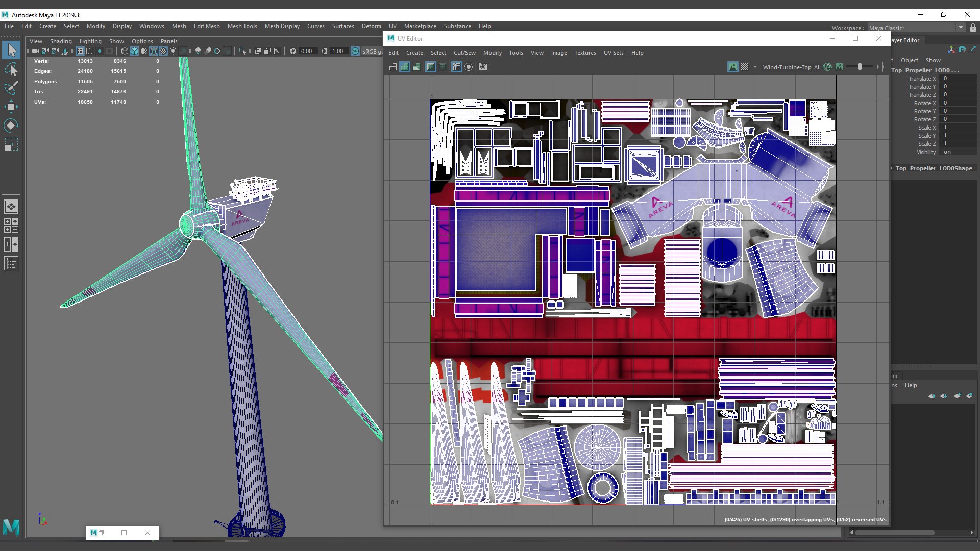Click the use all lights bulb icon
The width and height of the screenshot is (980, 551).
tap(173, 51)
